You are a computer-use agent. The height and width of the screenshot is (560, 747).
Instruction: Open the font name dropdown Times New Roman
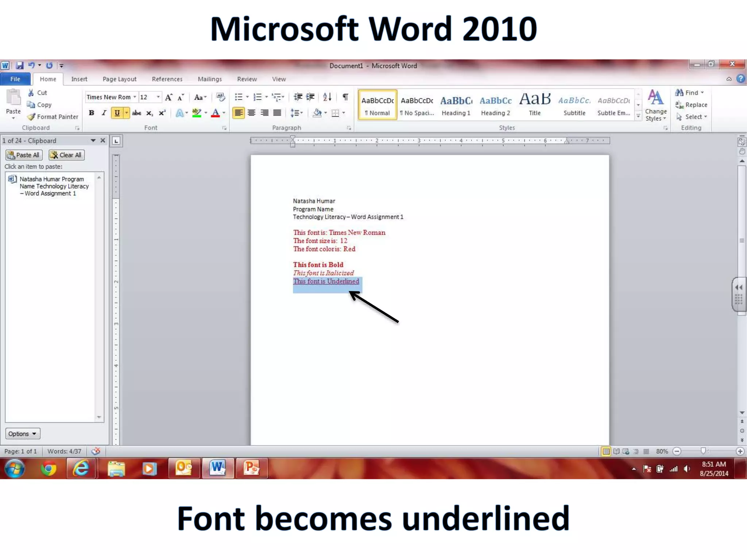click(x=135, y=97)
